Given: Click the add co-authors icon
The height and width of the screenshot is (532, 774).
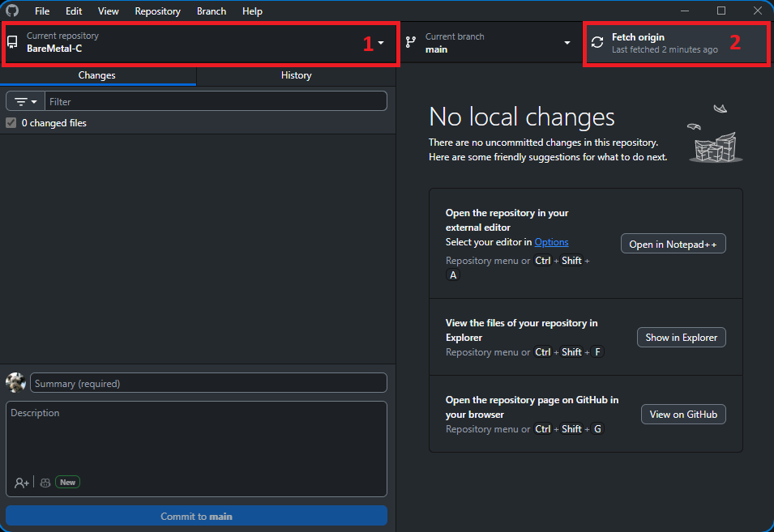Looking at the screenshot, I should [22, 483].
